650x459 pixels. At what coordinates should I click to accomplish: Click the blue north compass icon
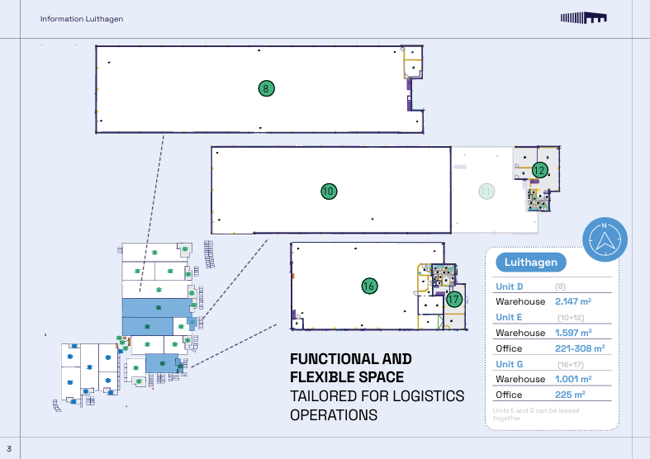(604, 239)
